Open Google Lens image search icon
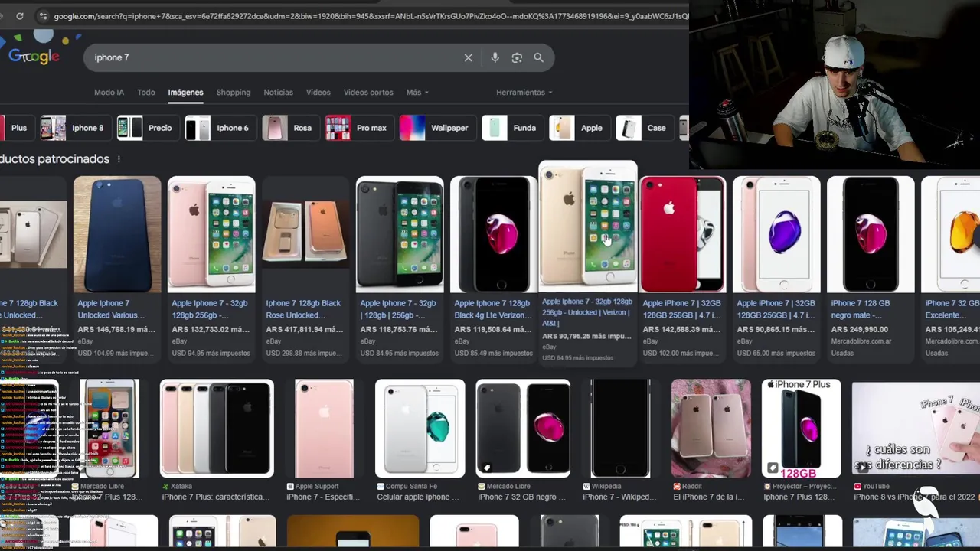The width and height of the screenshot is (980, 551). coord(517,57)
